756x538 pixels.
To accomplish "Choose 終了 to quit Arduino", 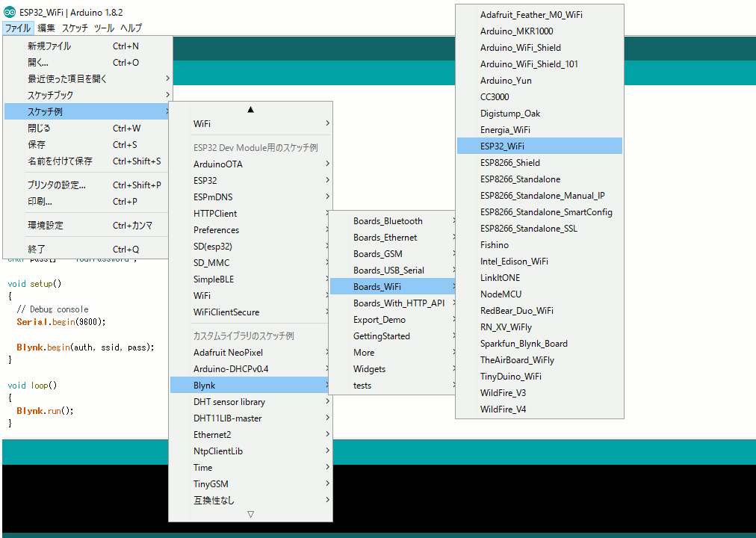I will pyautogui.click(x=87, y=250).
